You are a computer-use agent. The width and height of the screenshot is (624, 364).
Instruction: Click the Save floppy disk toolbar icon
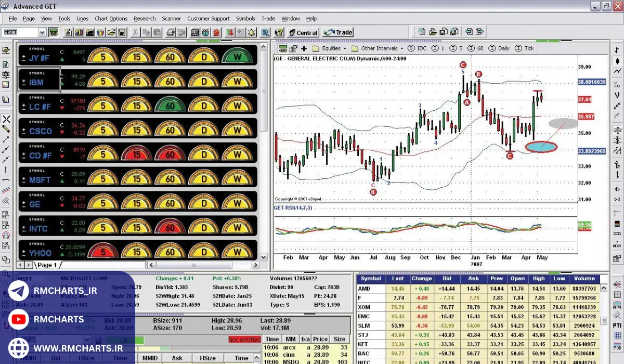(121, 32)
